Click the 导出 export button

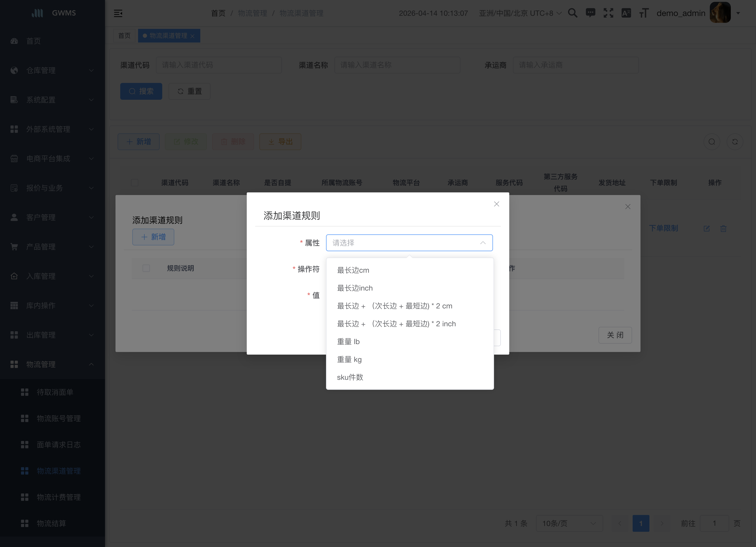(x=280, y=142)
